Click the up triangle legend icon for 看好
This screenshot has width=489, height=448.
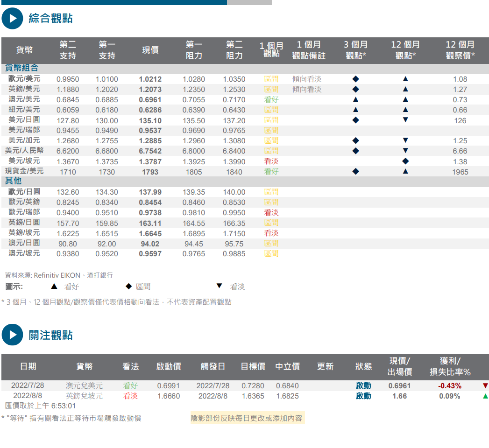tap(54, 287)
